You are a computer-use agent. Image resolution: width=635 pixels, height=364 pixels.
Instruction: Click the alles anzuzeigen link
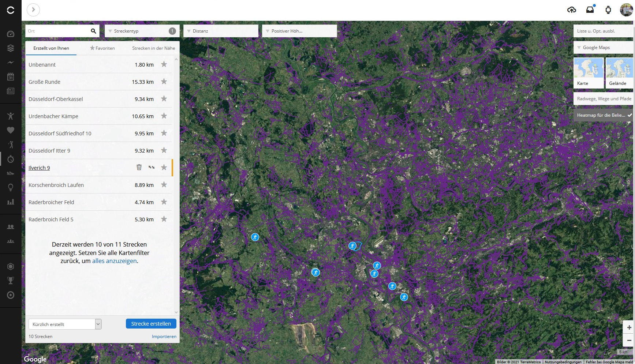(114, 261)
